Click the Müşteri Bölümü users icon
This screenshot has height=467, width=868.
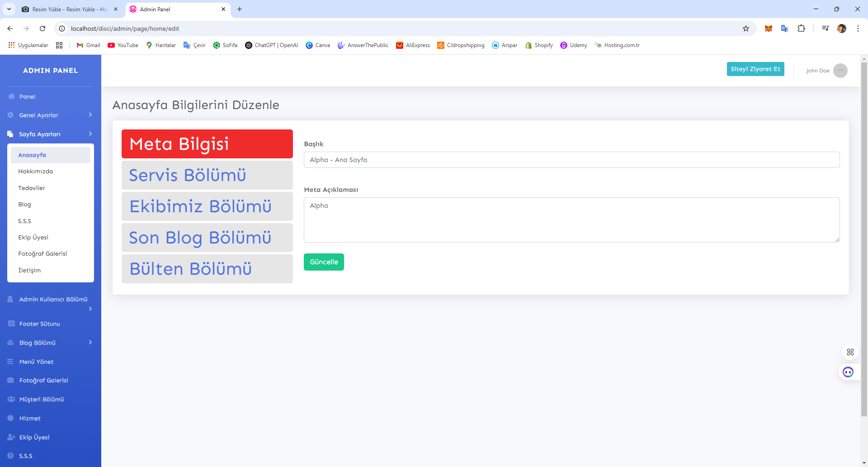click(x=11, y=399)
